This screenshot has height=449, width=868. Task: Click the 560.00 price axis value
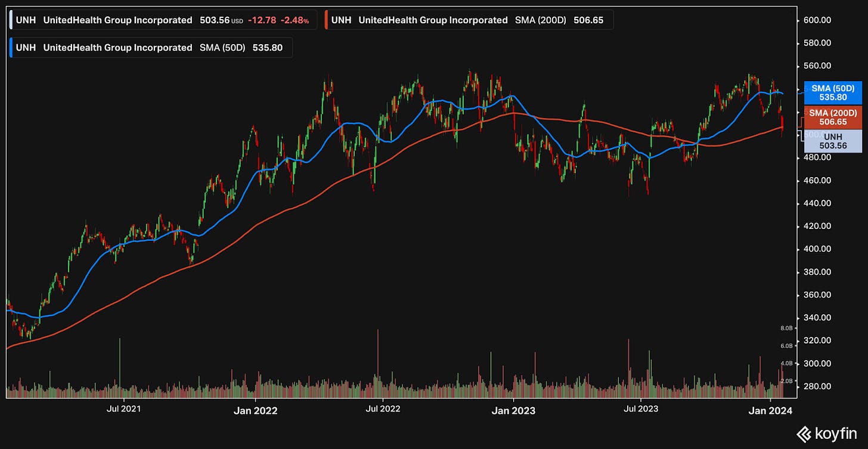(817, 66)
